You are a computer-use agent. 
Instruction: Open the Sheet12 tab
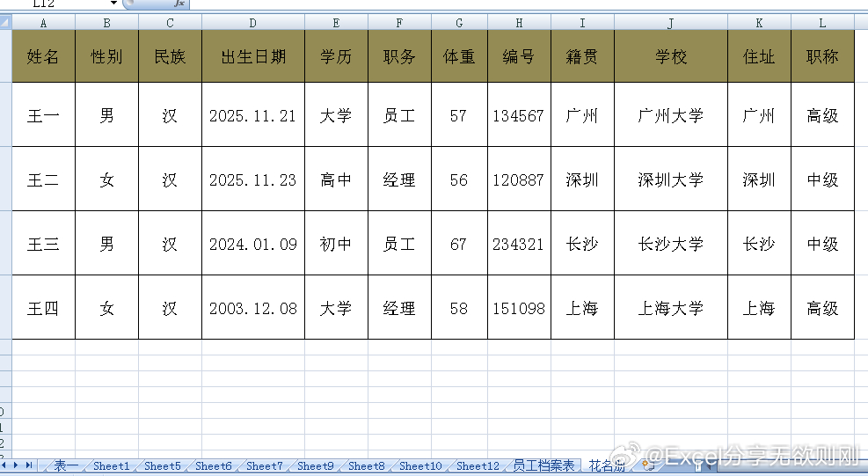coord(478,466)
